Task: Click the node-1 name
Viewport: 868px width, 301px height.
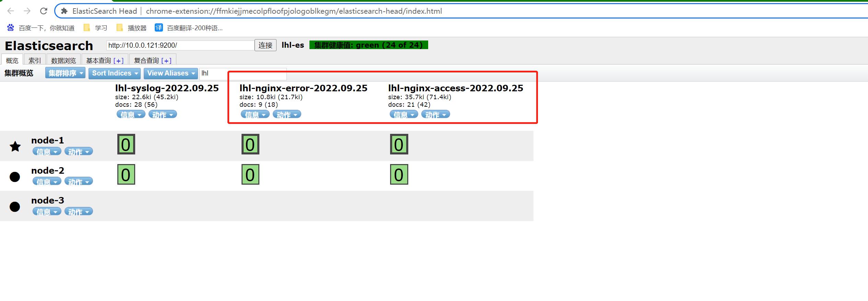Action: pos(47,140)
